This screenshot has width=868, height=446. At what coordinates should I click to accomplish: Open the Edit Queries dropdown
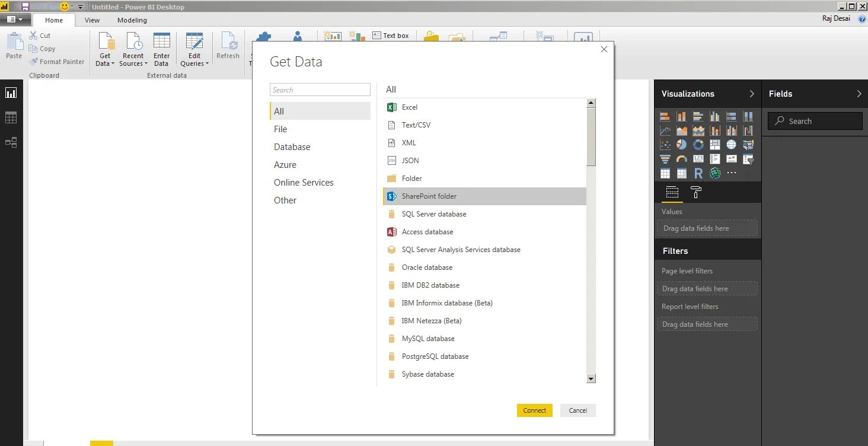(194, 49)
